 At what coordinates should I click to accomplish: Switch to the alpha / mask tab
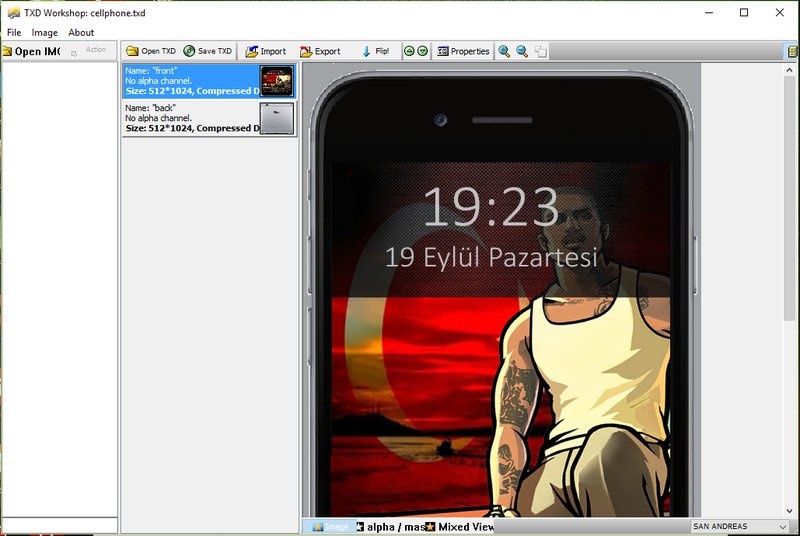point(391,526)
